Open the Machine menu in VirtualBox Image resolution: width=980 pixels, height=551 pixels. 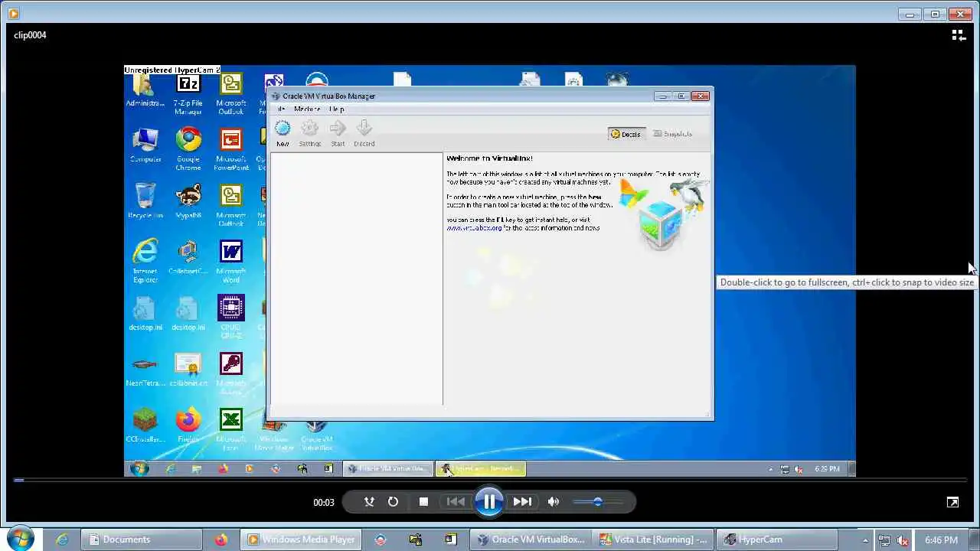pyautogui.click(x=307, y=109)
